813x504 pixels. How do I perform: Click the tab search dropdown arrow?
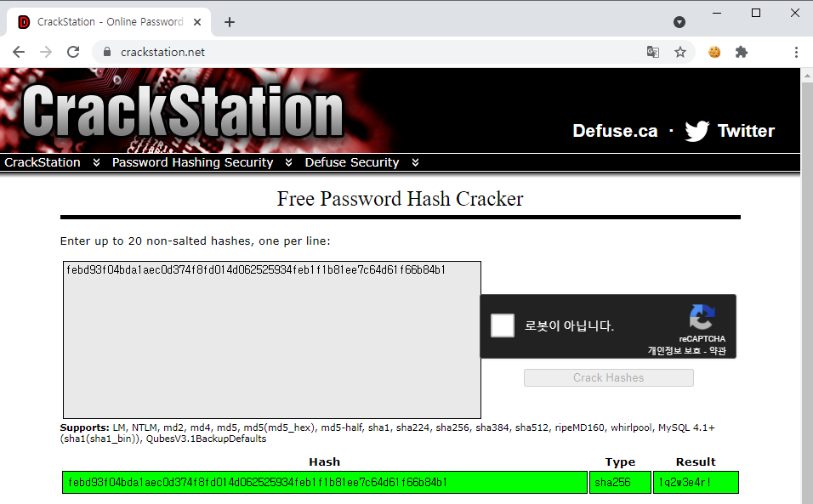pos(679,22)
